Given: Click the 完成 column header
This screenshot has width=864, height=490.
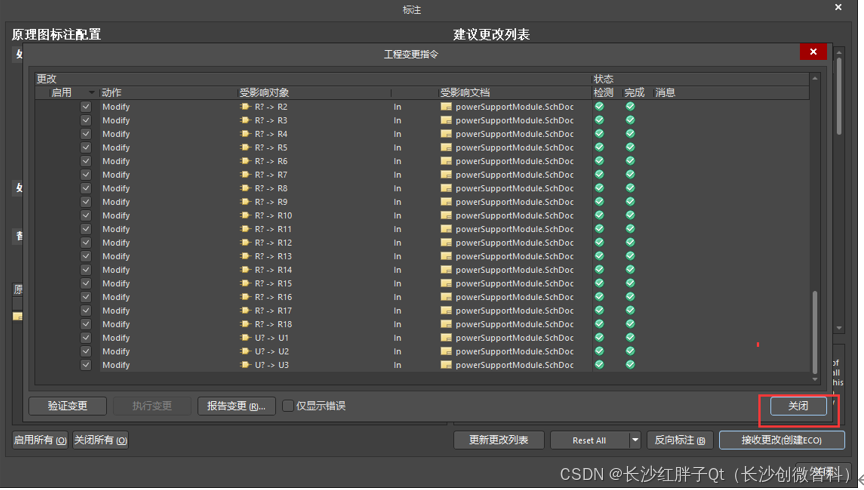Looking at the screenshot, I should point(635,93).
